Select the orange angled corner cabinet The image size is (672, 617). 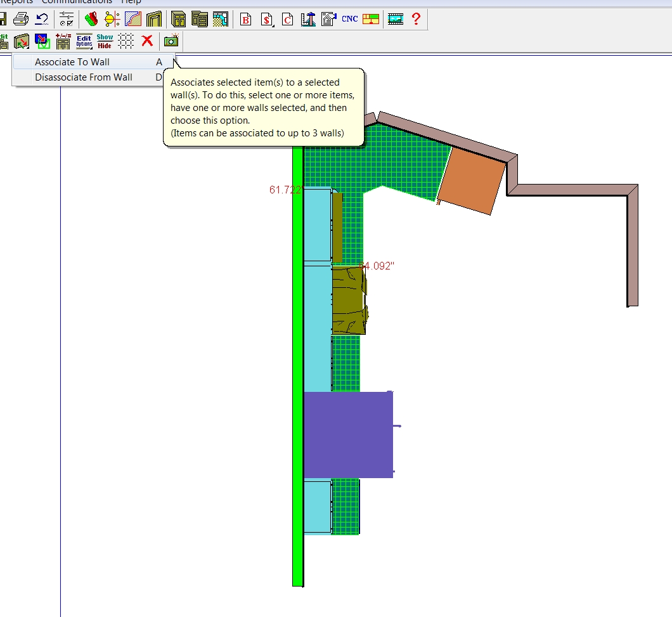[x=472, y=179]
